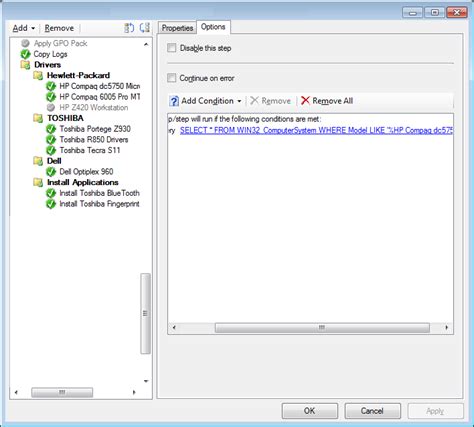
Task: Select the Install Toshiba Fingerprint step
Action: coord(99,204)
